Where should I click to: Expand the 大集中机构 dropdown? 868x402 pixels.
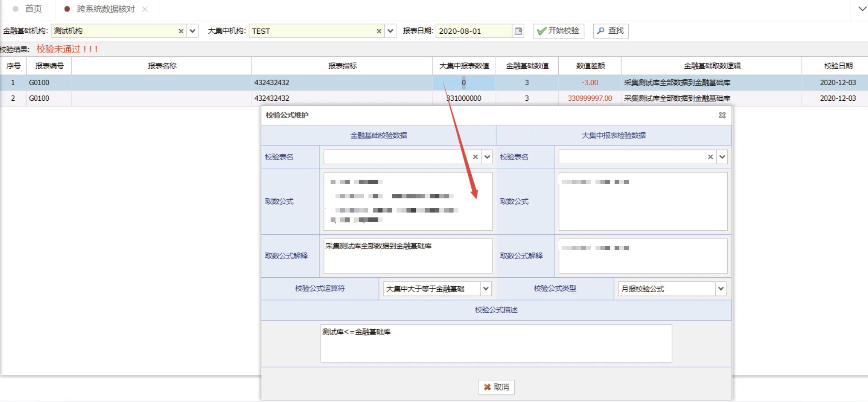coord(391,31)
